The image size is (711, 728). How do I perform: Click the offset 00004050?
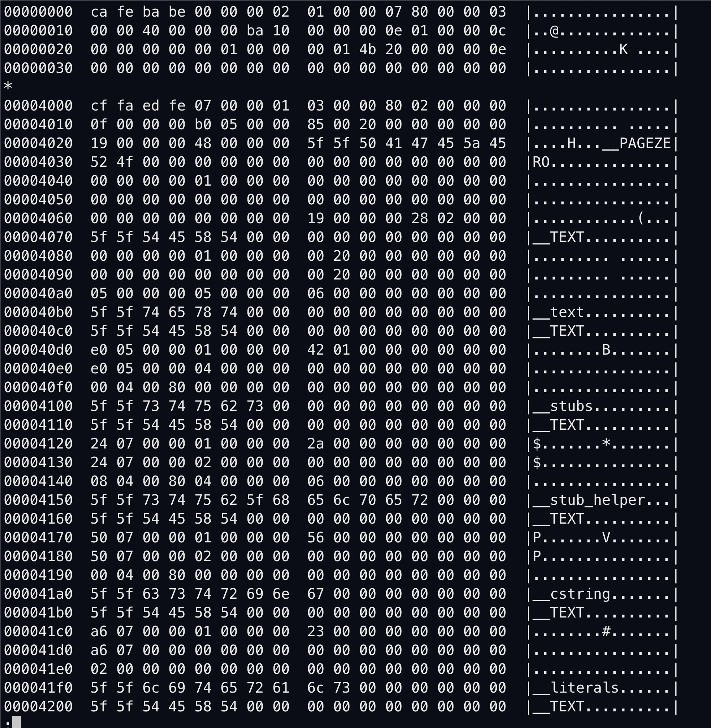tap(38, 199)
